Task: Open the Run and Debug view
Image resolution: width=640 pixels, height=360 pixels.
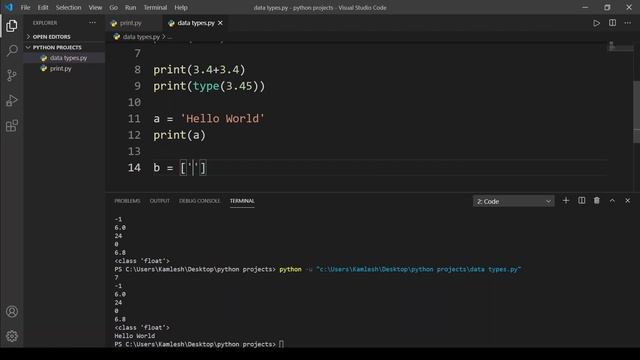Action: [x=12, y=100]
